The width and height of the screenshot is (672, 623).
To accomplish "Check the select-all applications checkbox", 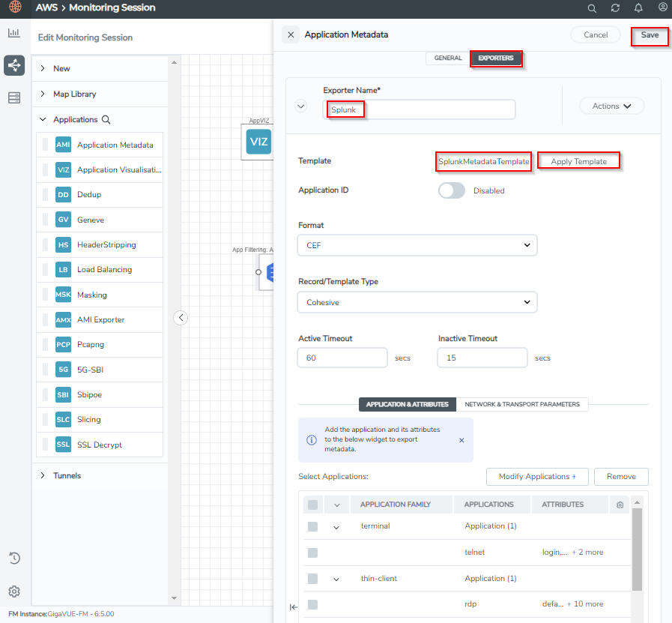I will point(313,505).
